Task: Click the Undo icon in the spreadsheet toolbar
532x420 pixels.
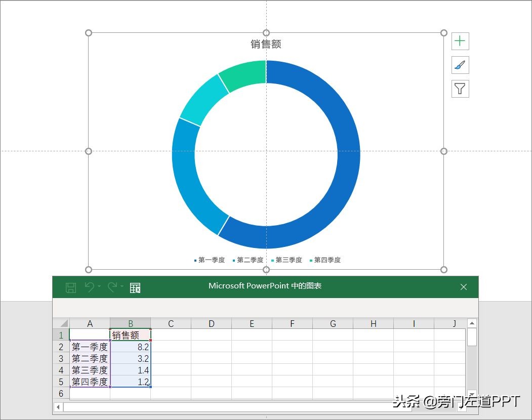Action: point(89,287)
